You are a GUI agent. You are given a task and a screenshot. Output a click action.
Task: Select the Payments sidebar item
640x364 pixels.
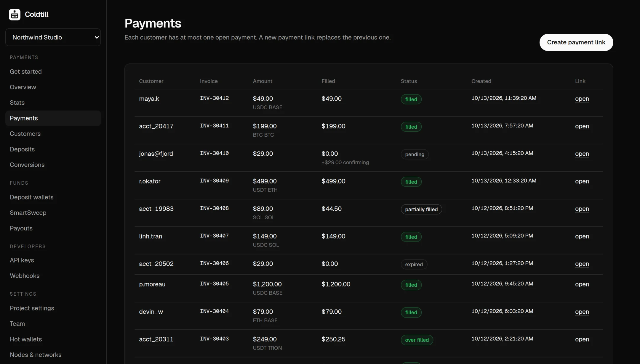(x=53, y=118)
